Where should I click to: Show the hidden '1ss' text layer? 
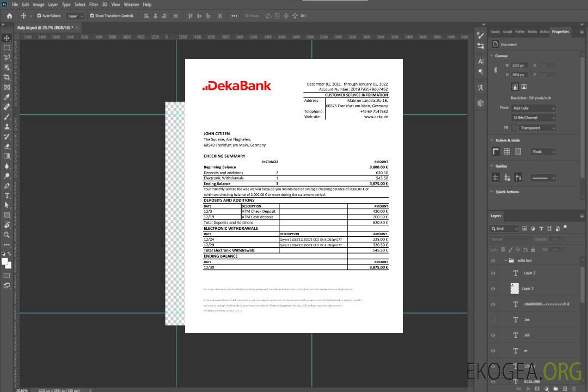[x=493, y=320]
